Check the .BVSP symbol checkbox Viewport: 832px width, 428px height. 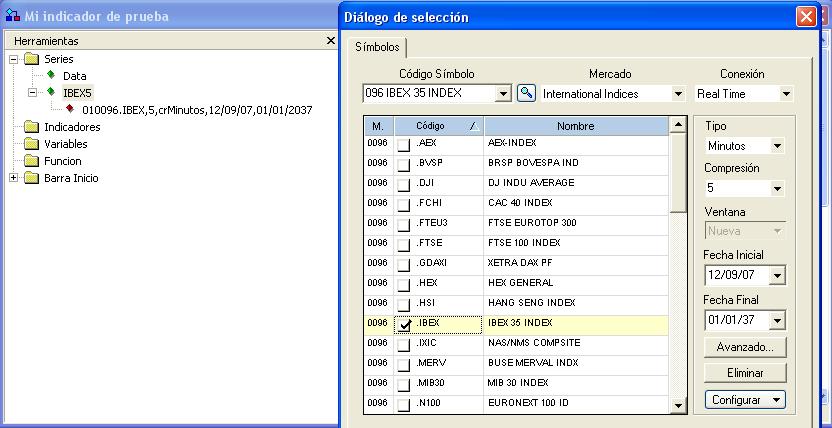pos(404,164)
